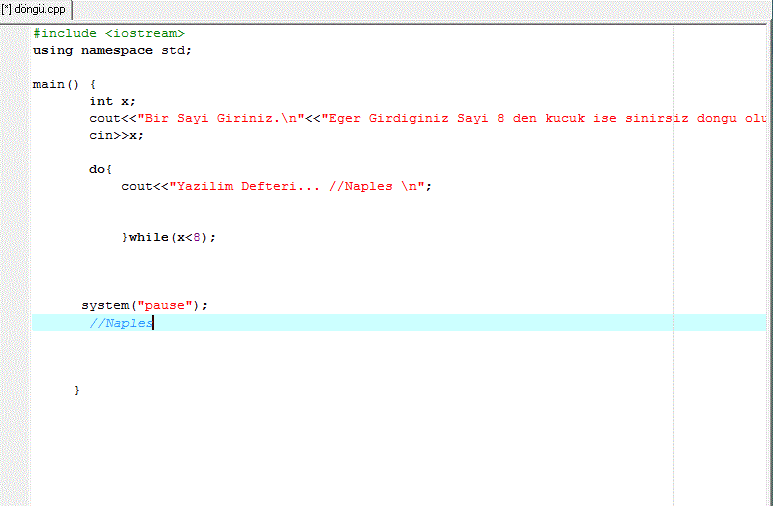Click the #include <iostream> line

pyautogui.click(x=109, y=34)
